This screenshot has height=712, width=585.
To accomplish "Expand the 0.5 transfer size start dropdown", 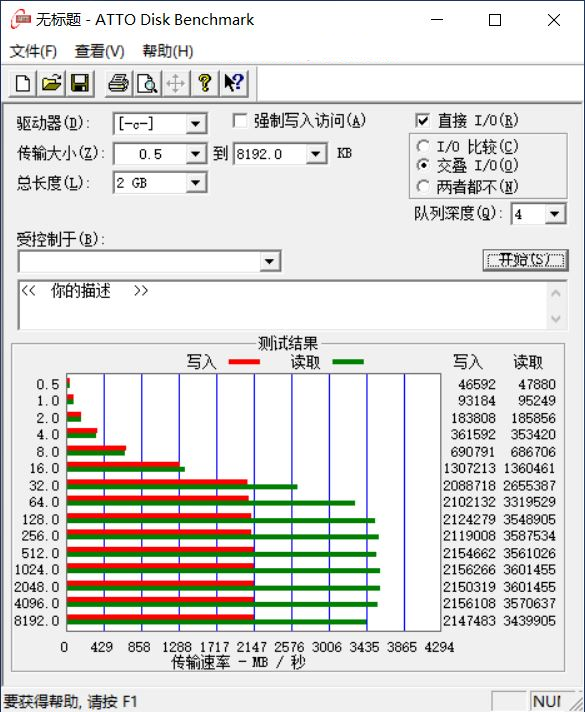I will (x=196, y=154).
